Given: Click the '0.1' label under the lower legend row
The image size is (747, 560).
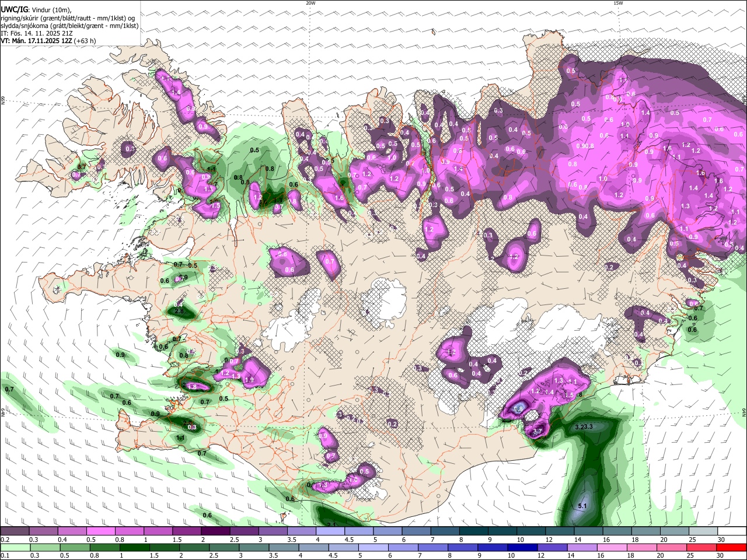Looking at the screenshot, I should point(5,556).
